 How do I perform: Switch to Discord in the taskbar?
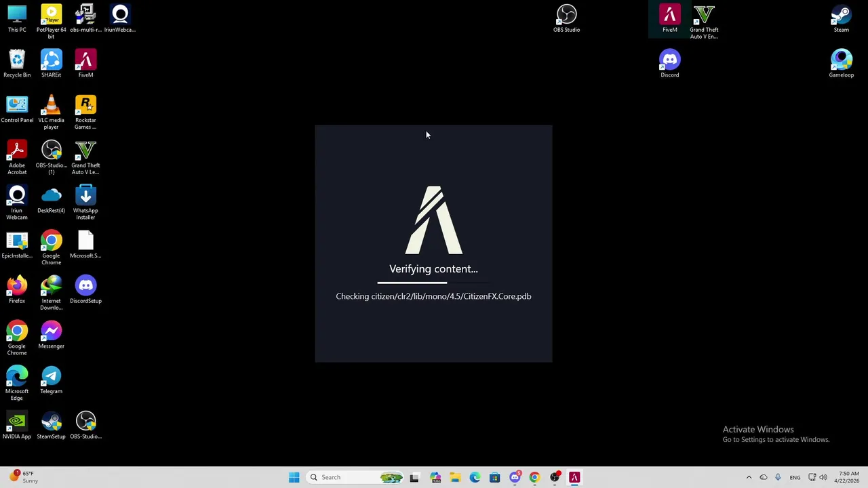coord(515,477)
